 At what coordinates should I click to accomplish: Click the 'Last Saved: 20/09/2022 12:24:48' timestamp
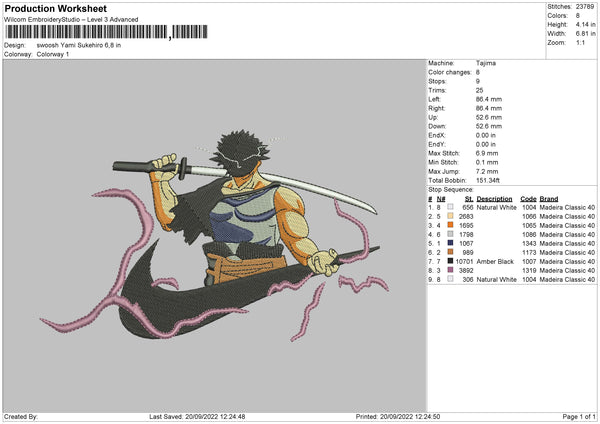(197, 417)
